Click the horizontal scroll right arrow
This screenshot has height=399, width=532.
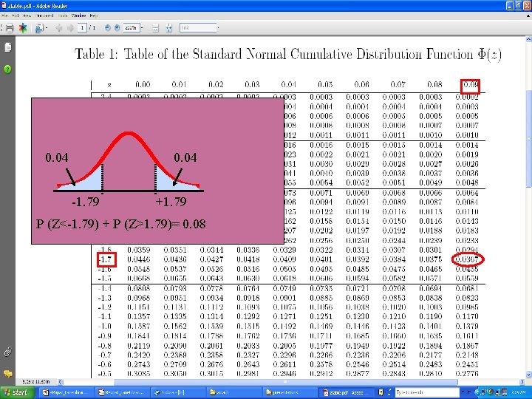click(522, 382)
